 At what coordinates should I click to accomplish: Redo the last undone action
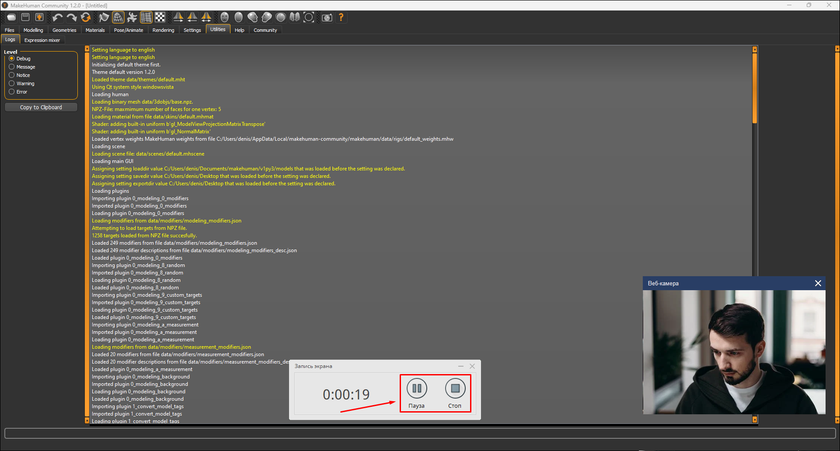point(71,18)
